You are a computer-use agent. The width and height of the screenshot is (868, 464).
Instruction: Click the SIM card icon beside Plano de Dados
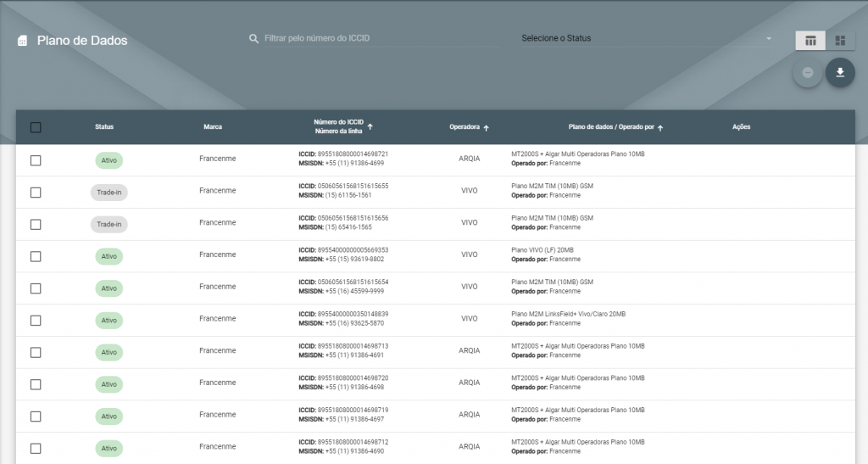(22, 41)
